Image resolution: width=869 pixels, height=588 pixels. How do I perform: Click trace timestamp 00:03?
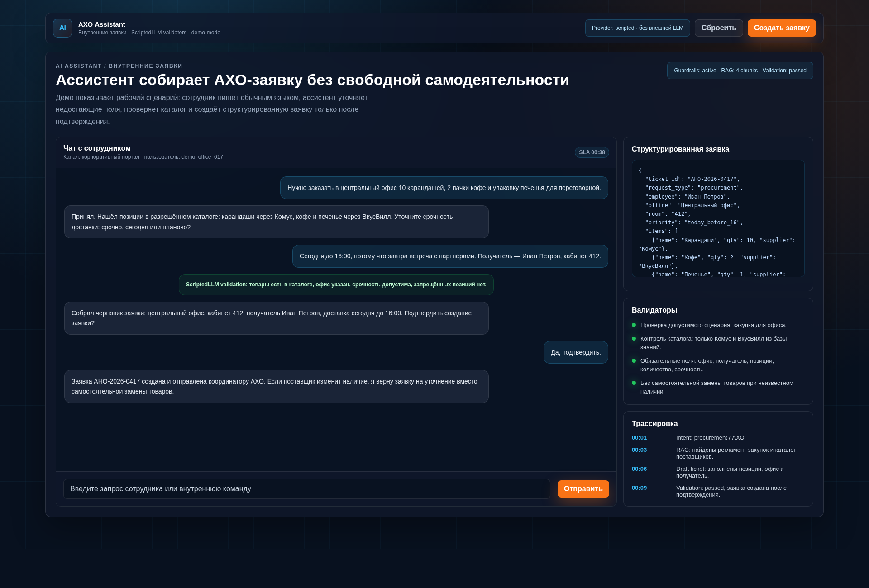pyautogui.click(x=639, y=450)
